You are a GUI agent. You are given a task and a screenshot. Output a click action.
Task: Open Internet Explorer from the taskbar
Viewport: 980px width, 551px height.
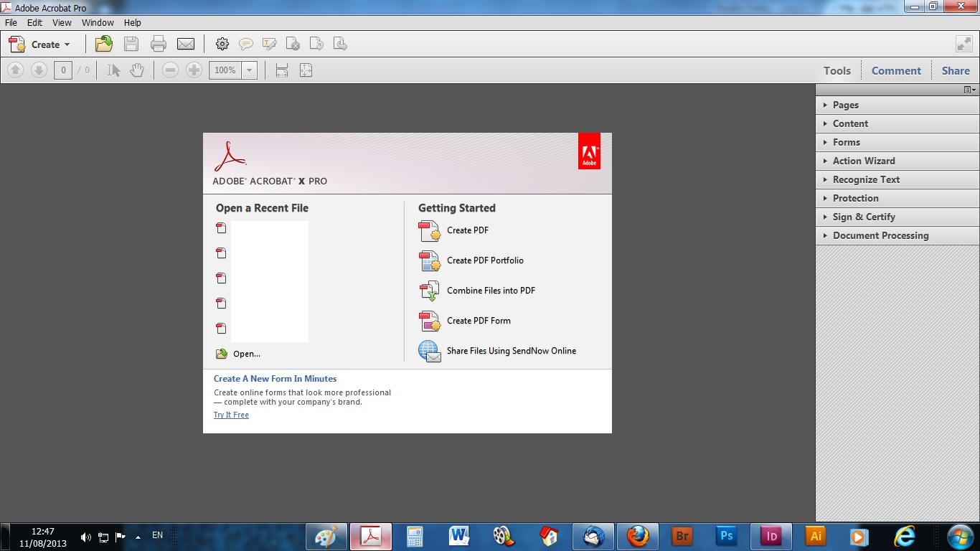(904, 537)
